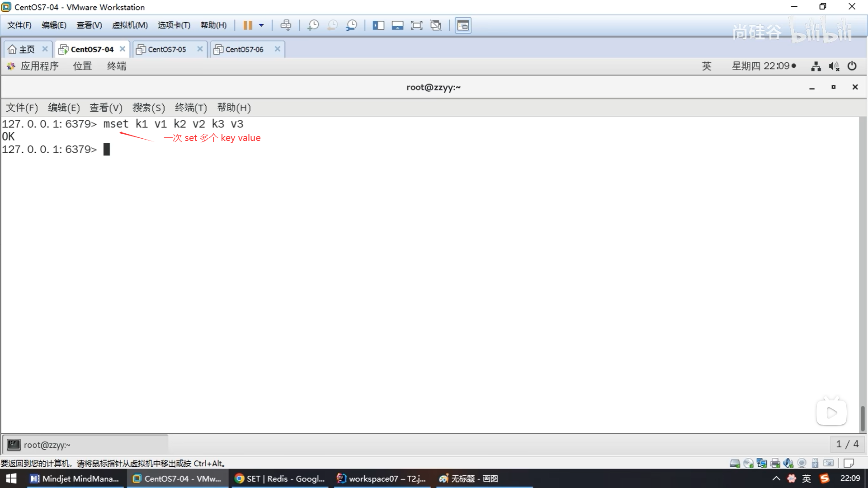Viewport: 868px width, 488px height.
Task: Click the Send Ctrl+Alt+Del icon
Action: (x=286, y=25)
